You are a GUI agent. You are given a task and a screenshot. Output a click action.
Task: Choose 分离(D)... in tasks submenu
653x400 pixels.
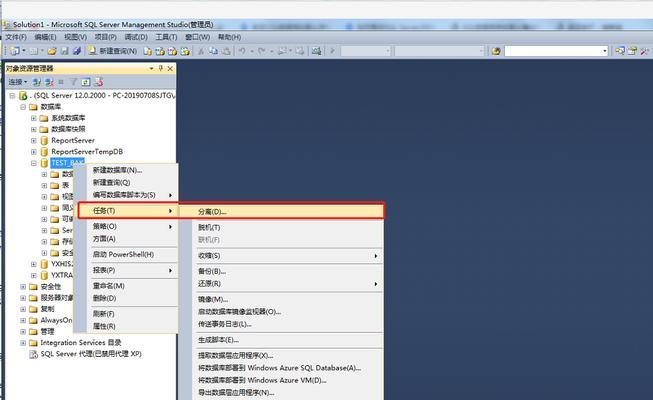coord(281,212)
